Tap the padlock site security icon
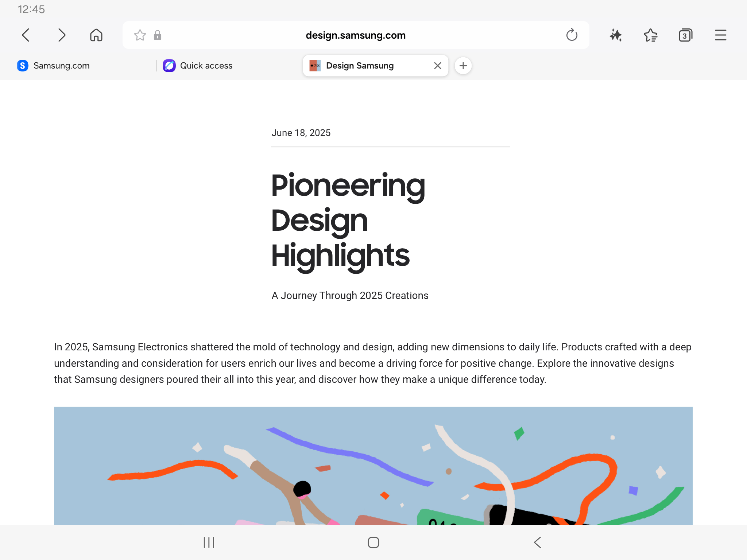 (158, 35)
